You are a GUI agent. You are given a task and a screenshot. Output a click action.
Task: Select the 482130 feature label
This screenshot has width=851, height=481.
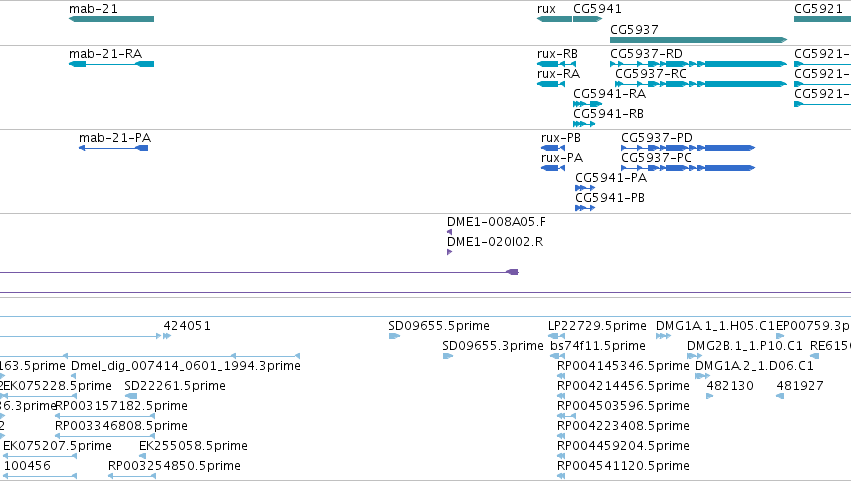(730, 386)
